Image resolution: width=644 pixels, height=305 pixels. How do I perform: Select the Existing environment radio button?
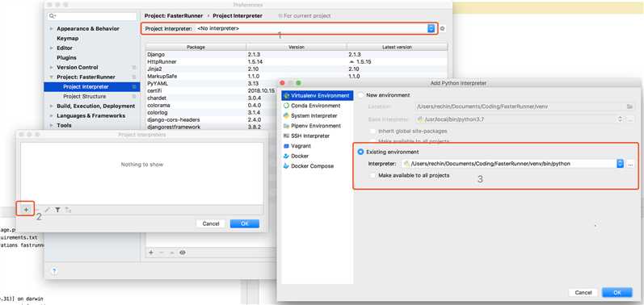[360, 152]
